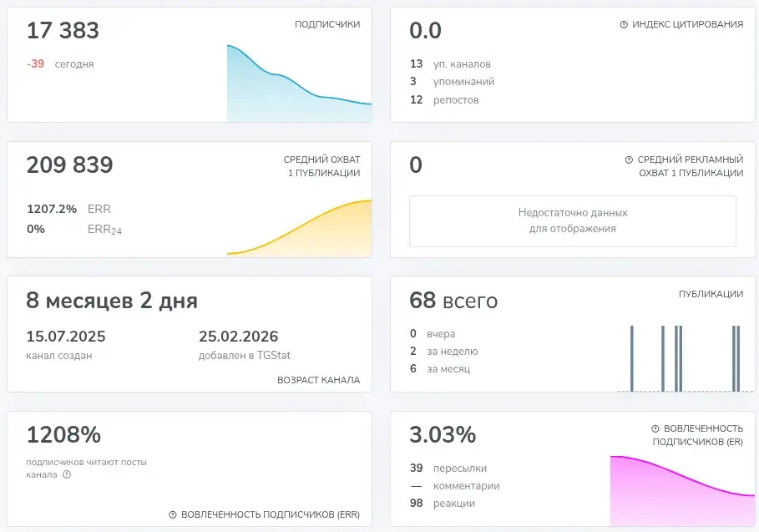759x532 pixels.
Task: Select the '13 уп. каналов' row
Action: tap(450, 64)
